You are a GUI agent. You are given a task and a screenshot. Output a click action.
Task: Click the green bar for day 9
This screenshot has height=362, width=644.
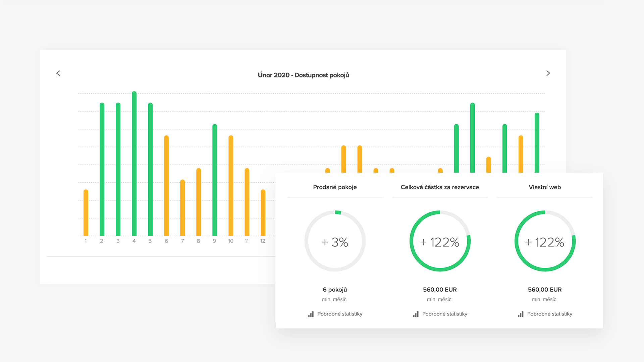215,180
